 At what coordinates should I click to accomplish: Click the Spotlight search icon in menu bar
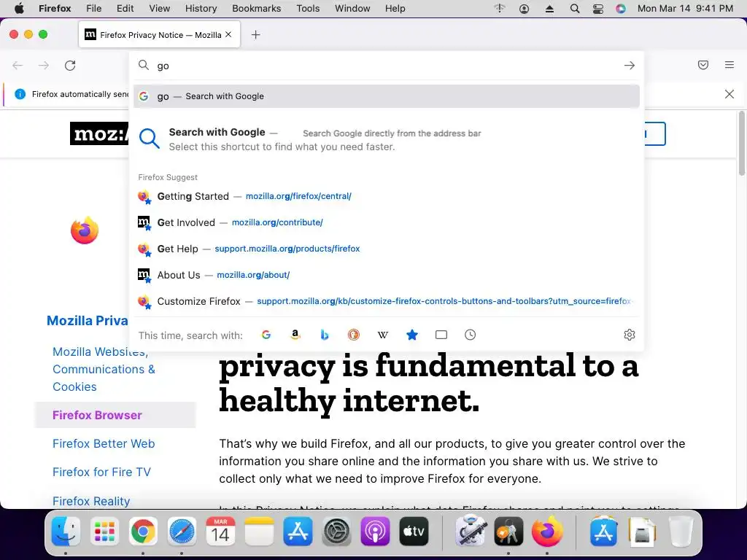[x=575, y=8]
